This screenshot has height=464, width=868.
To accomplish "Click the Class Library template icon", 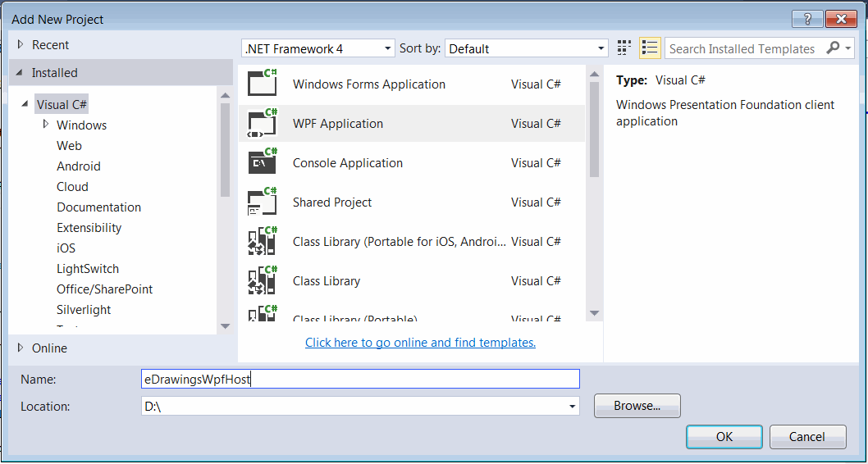I will [263, 280].
